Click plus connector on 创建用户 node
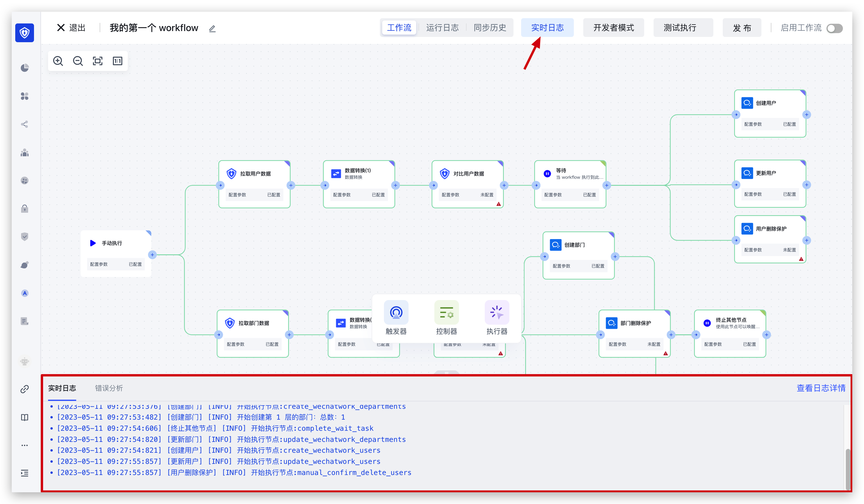864x504 pixels. coord(807,115)
